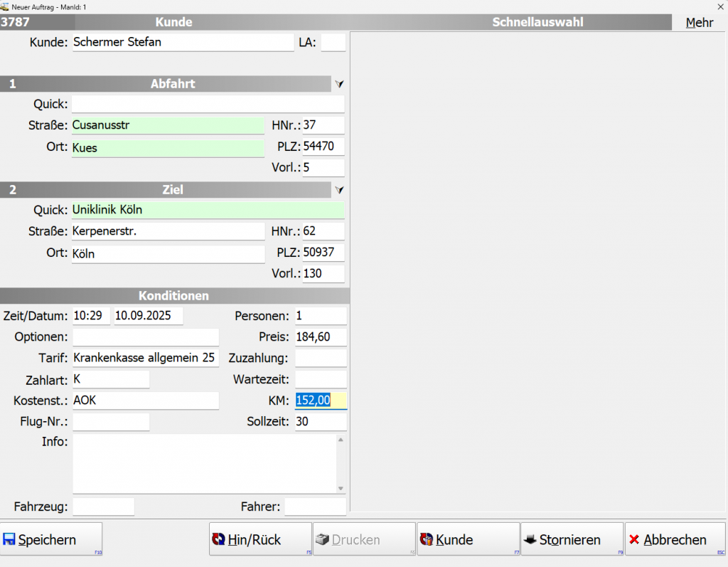
Task: Click the Hin/Rück round-trip icon
Action: click(x=219, y=540)
